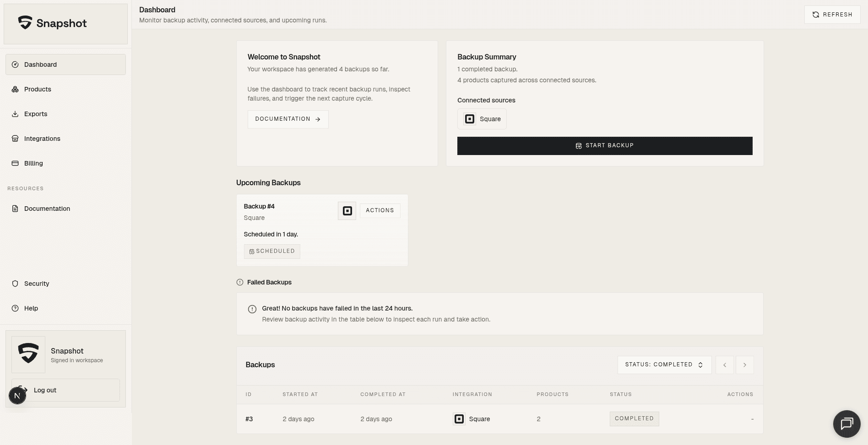Image resolution: width=868 pixels, height=445 pixels.
Task: Open the Status: Completed filter dropdown
Action: click(x=664, y=365)
